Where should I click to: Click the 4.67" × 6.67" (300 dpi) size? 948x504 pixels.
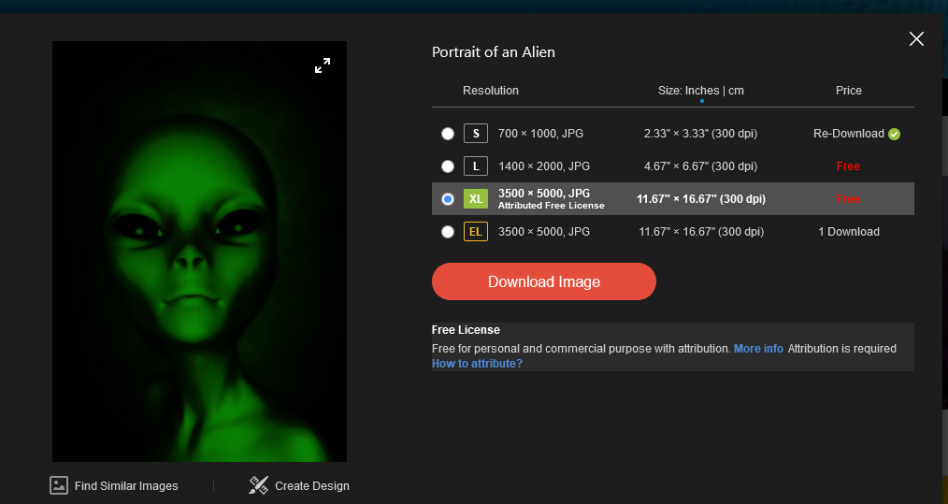[x=700, y=166]
